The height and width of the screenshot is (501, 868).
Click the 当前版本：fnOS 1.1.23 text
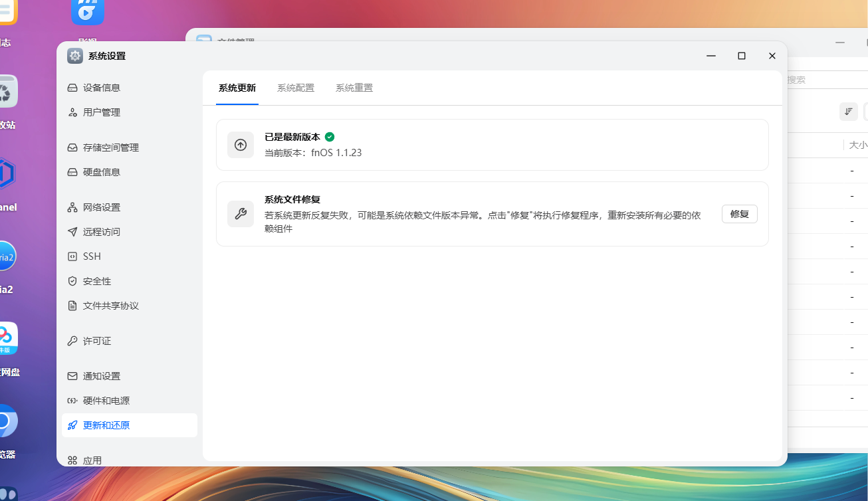pyautogui.click(x=313, y=153)
